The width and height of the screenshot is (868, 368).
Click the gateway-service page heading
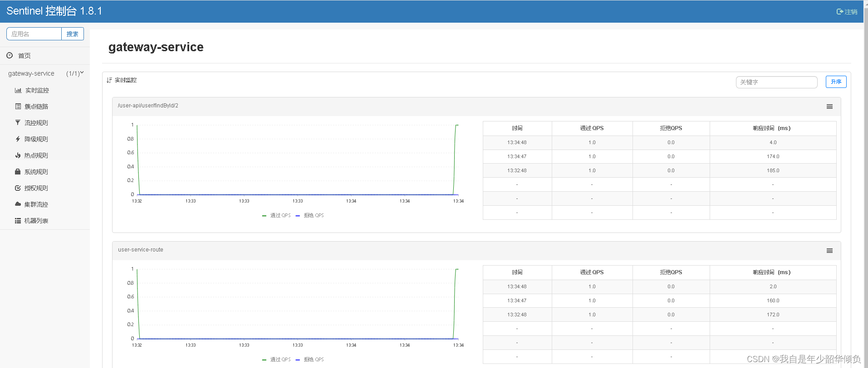coord(156,47)
